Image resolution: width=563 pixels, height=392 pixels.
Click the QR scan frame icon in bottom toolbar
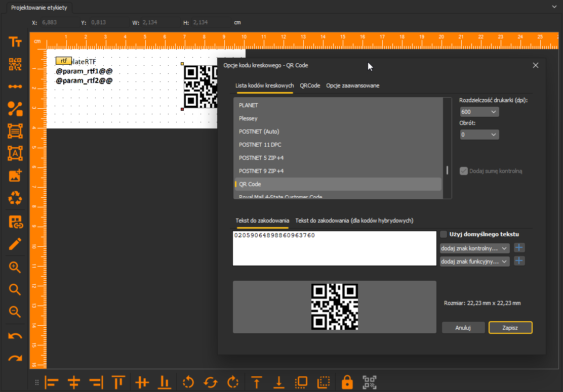point(370,382)
